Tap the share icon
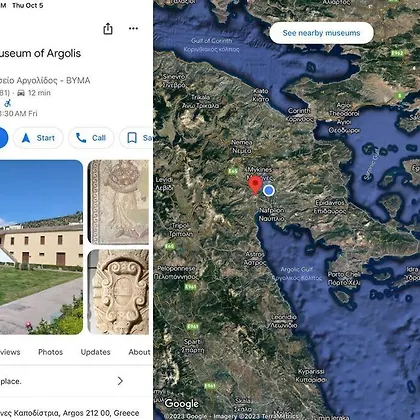The image size is (420, 420). click(108, 29)
